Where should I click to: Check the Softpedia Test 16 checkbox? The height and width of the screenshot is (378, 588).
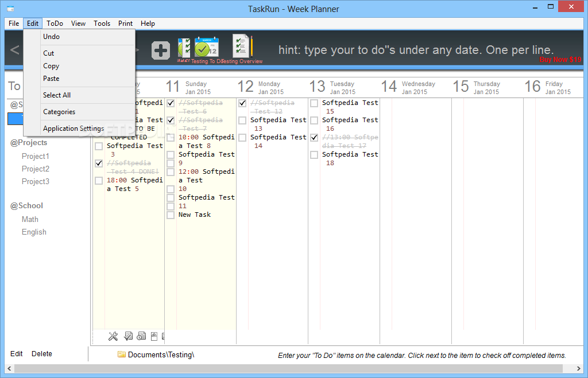[314, 120]
